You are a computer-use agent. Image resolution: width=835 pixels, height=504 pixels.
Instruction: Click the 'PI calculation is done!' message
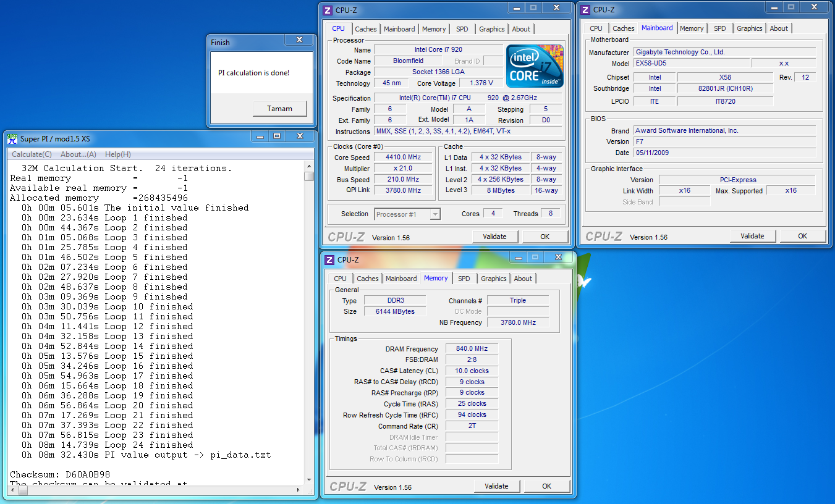(253, 73)
